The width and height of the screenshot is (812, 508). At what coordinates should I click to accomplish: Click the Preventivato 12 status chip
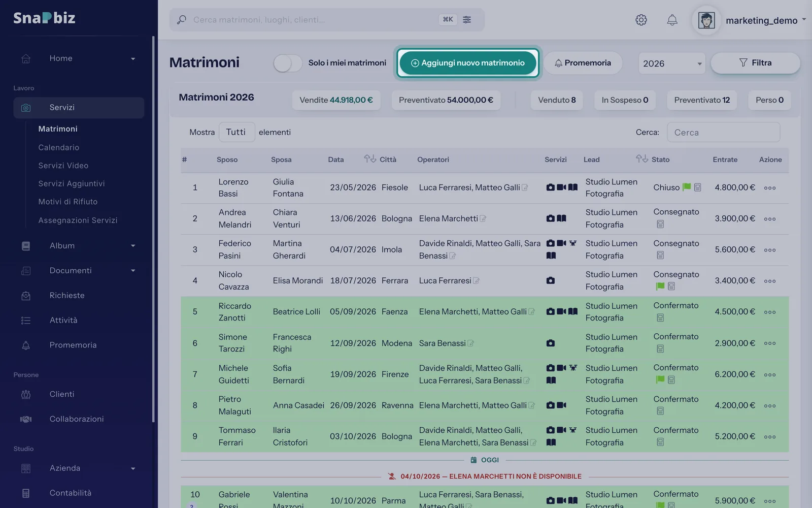pos(702,100)
